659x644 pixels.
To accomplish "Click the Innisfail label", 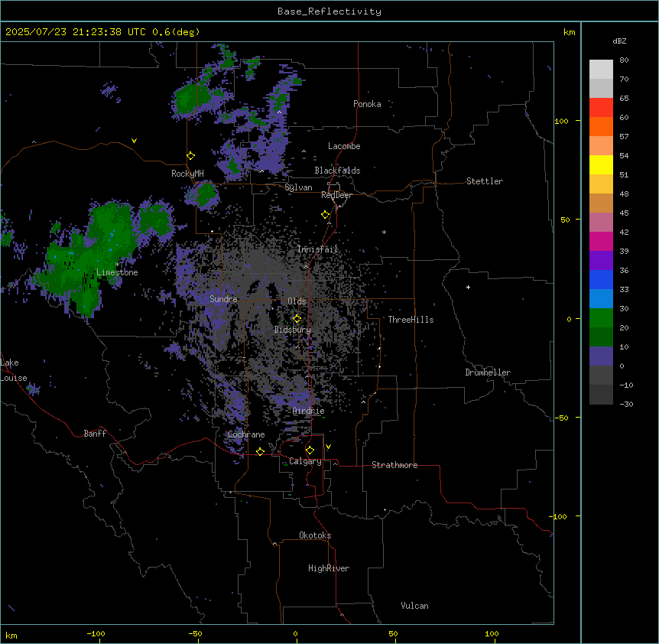I will click(x=317, y=249).
